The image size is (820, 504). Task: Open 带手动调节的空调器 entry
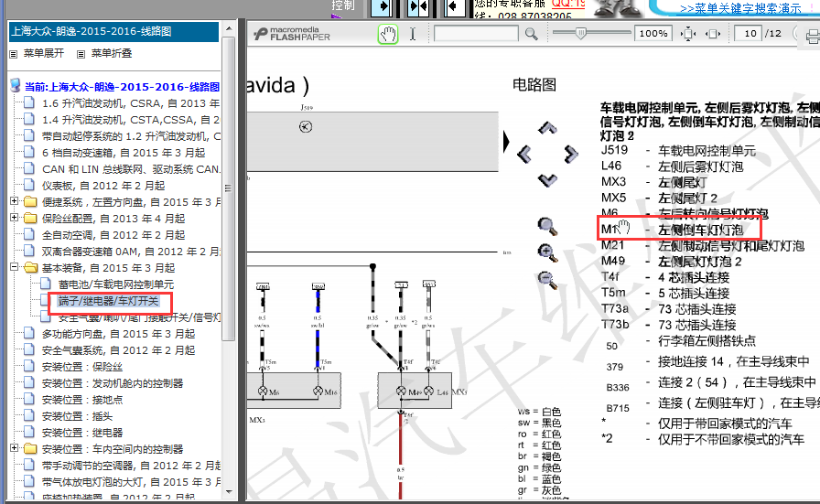coord(131,466)
